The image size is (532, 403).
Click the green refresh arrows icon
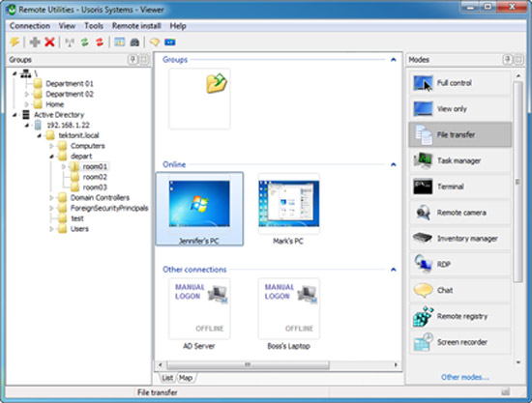(84, 42)
